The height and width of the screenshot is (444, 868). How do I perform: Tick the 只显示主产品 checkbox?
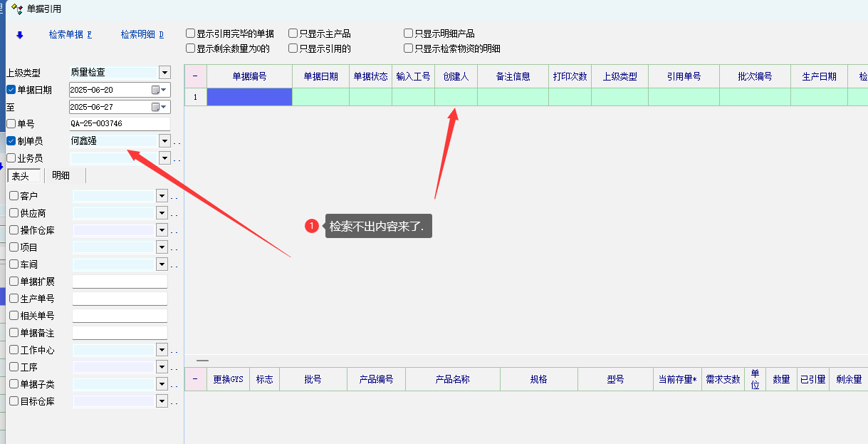pos(293,33)
